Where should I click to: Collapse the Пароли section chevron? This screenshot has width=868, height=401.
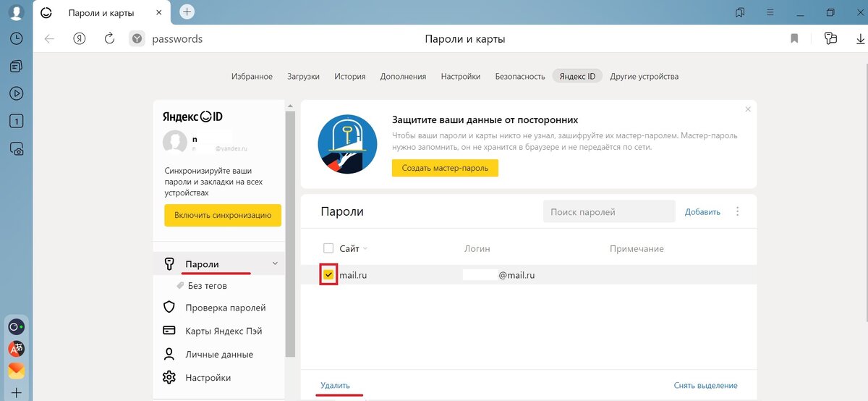pos(275,263)
